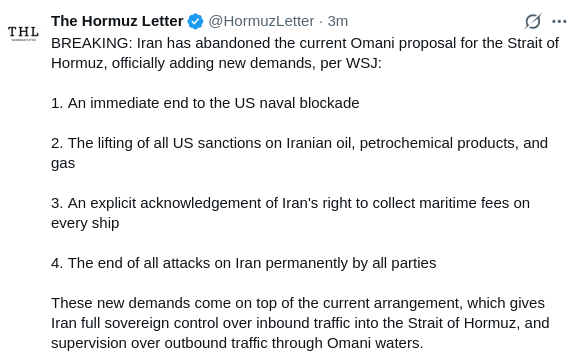This screenshot has height=360, width=577.
Task: Select demand 1 about US naval blockade
Action: (x=205, y=103)
